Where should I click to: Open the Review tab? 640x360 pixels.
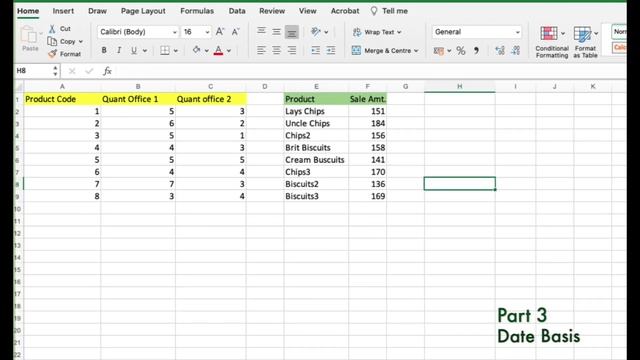point(272,11)
